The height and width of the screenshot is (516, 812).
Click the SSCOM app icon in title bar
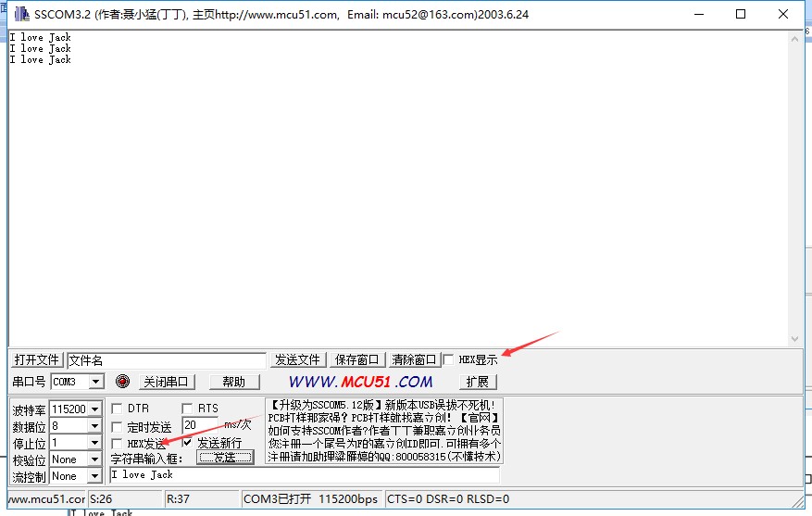(x=21, y=14)
